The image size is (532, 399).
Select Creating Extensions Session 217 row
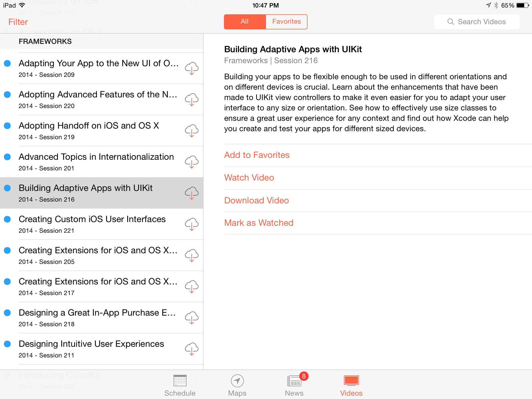102,287
